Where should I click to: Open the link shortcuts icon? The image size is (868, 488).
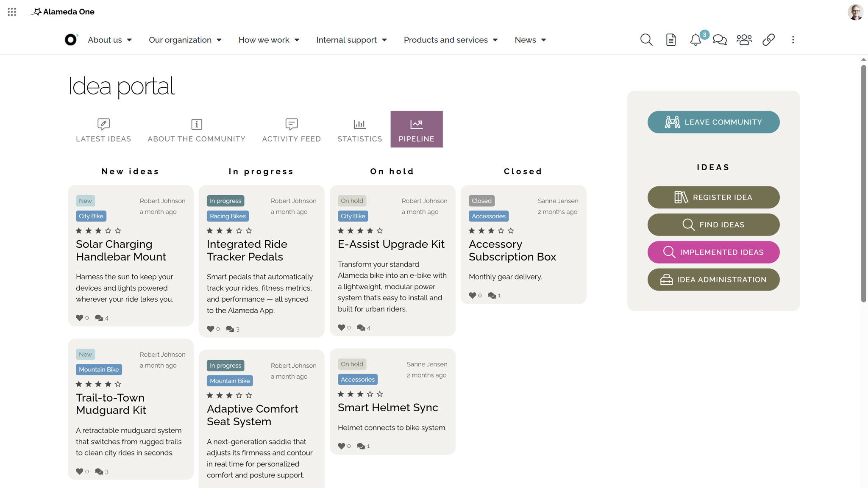click(x=768, y=40)
